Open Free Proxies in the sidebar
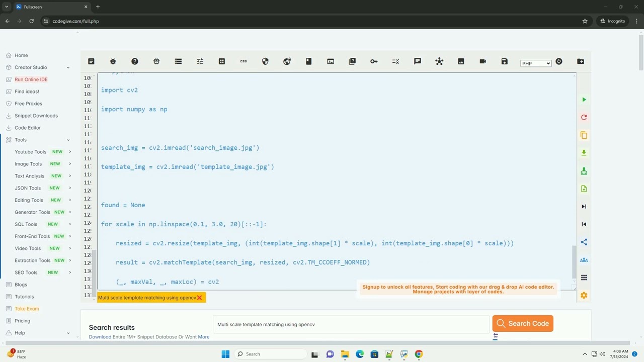This screenshot has height=362, width=644. point(28,104)
